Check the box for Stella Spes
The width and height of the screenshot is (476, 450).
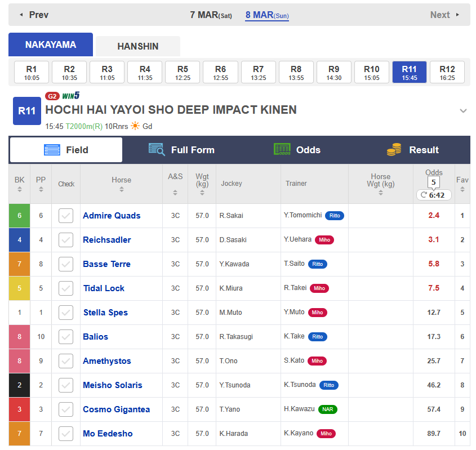pyautogui.click(x=66, y=313)
